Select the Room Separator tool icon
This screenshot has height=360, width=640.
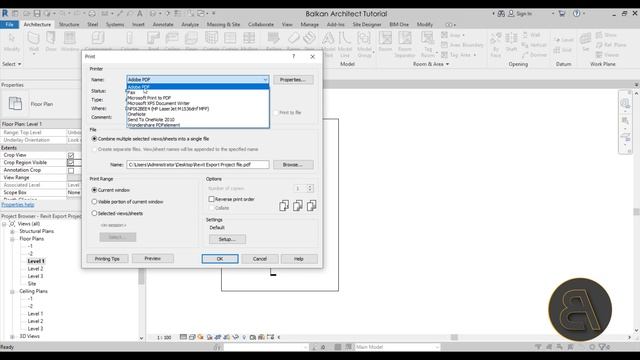pos(404,39)
